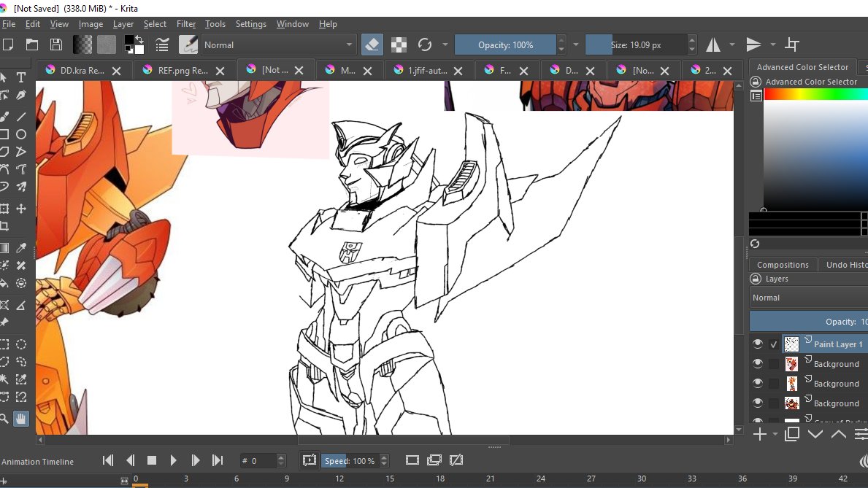Activate the Pan hand tool
Screen dimensions: 868x488
click(21, 419)
